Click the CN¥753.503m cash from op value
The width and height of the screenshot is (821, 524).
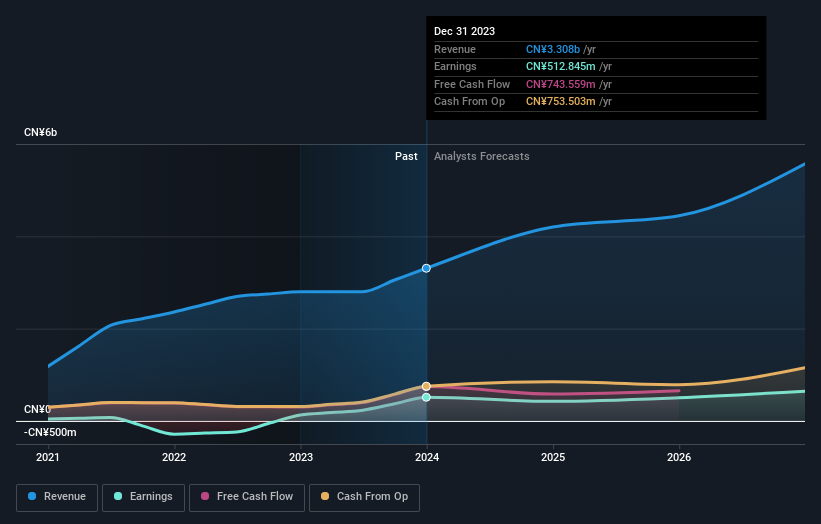tap(561, 102)
